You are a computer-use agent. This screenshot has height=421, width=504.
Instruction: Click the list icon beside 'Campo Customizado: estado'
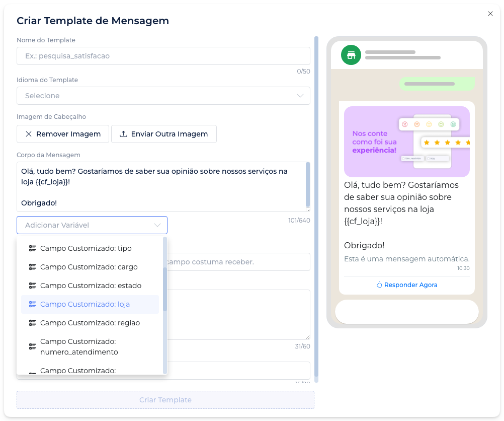click(x=33, y=286)
